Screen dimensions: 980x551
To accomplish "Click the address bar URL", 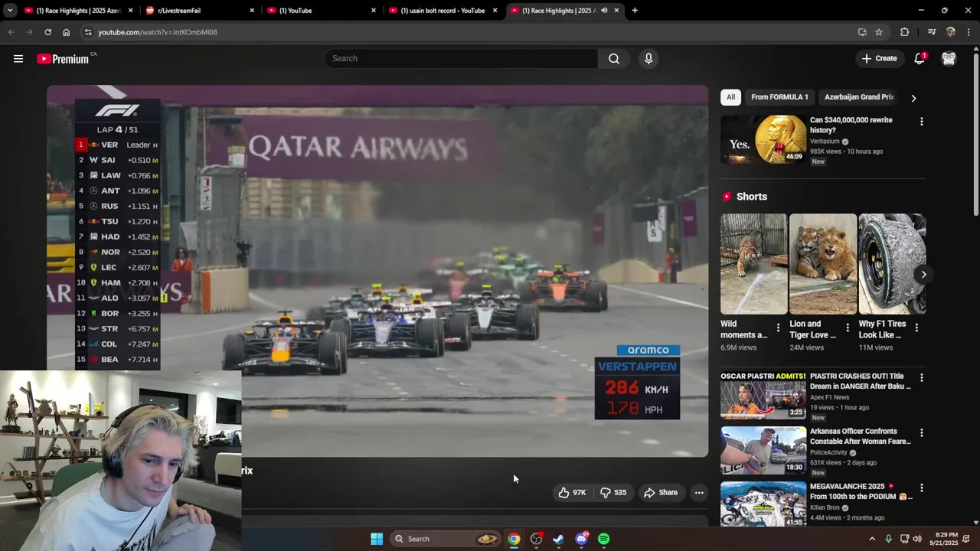I will pos(158,32).
